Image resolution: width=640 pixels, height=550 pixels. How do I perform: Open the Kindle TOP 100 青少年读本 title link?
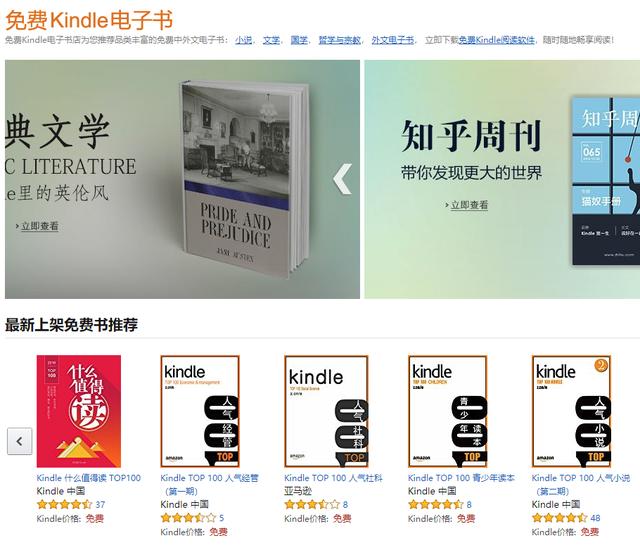tap(461, 478)
